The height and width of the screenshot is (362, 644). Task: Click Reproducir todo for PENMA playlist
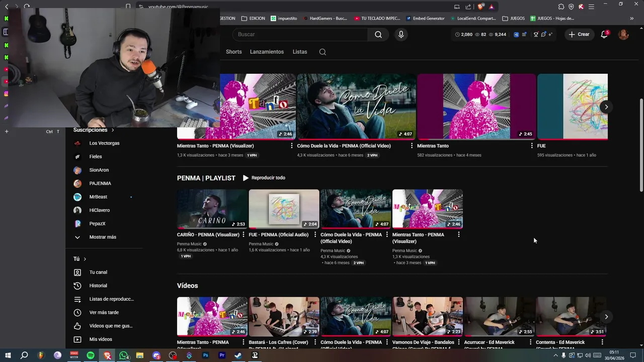pos(264,178)
